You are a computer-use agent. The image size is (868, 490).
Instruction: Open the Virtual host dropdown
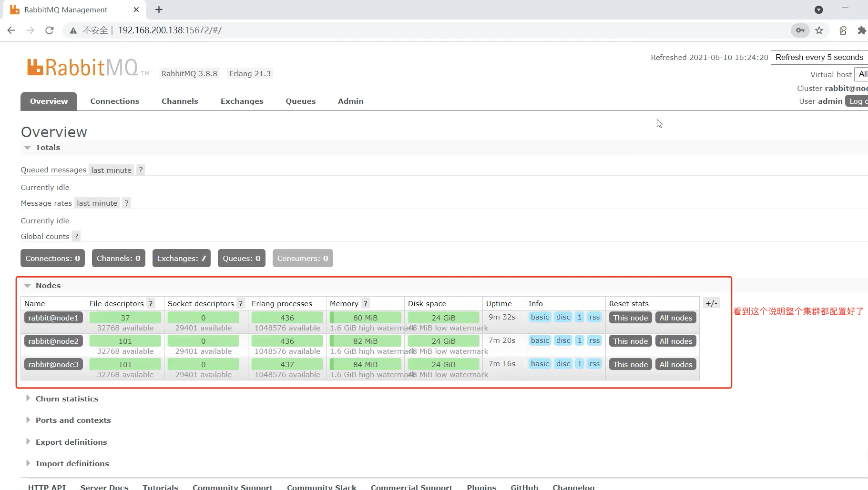click(861, 74)
